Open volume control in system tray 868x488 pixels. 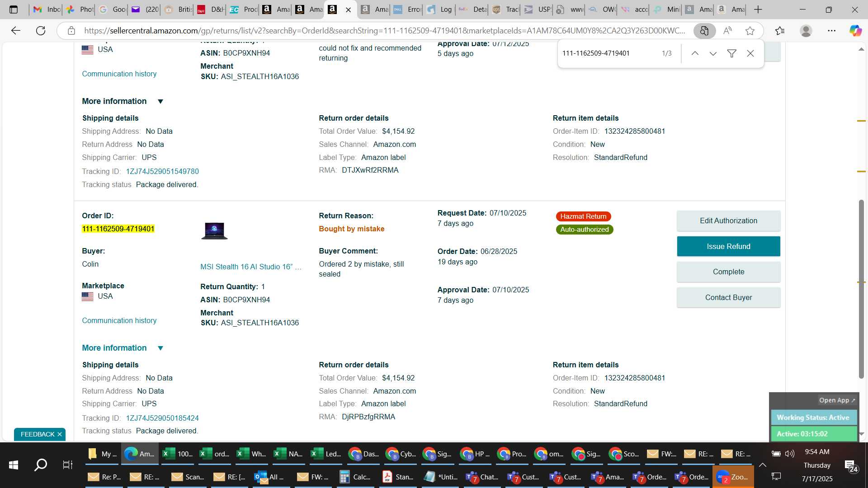click(790, 454)
